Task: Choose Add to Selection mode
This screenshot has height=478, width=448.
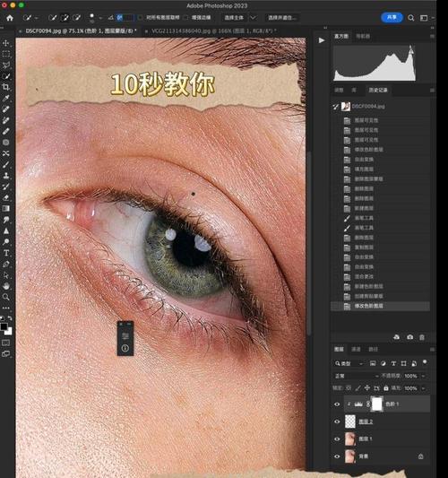Action: (x=65, y=18)
